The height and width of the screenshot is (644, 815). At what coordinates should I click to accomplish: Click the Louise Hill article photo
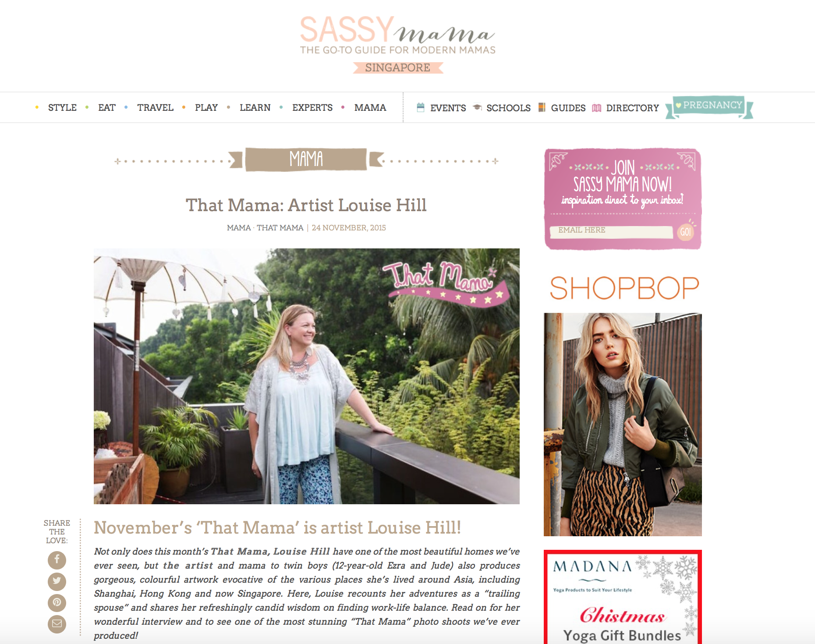307,376
